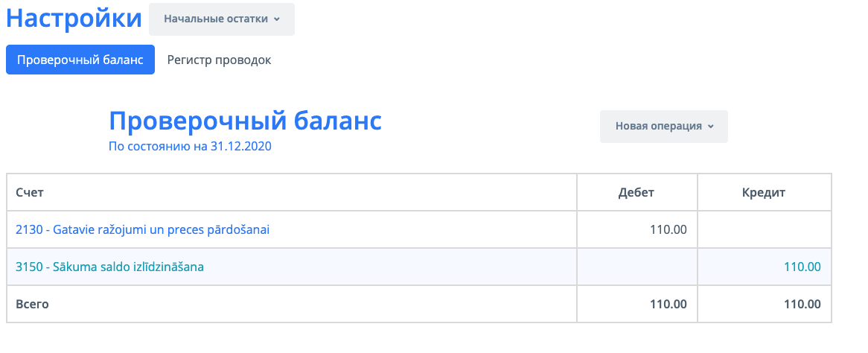
Task: Click the Настройки page heading
Action: tap(74, 19)
